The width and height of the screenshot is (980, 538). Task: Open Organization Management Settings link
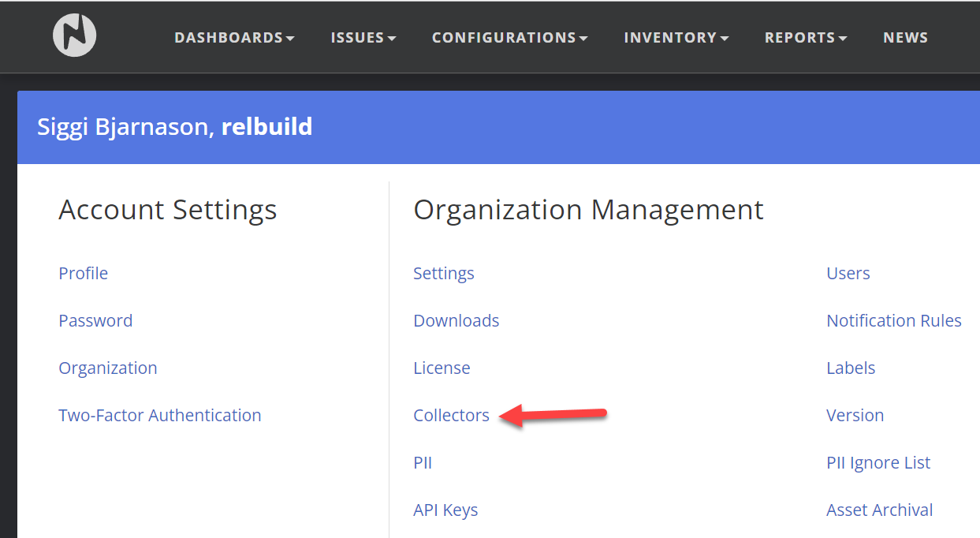pos(444,274)
